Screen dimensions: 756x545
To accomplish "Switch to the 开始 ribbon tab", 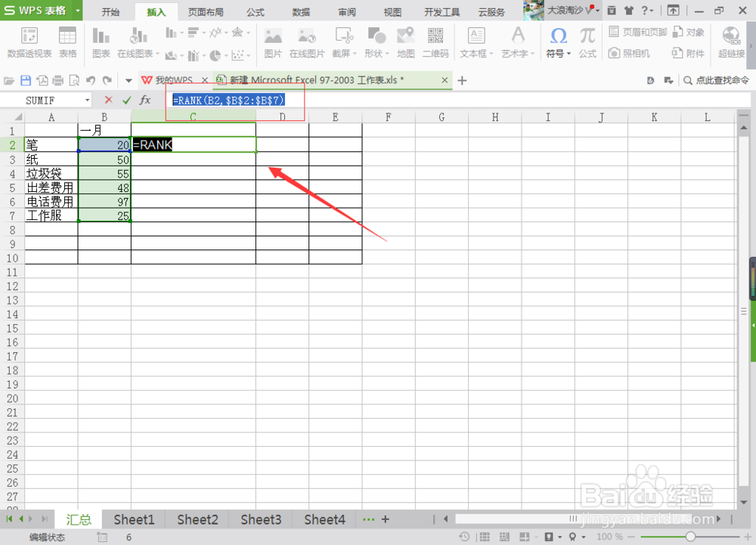I will [x=110, y=12].
